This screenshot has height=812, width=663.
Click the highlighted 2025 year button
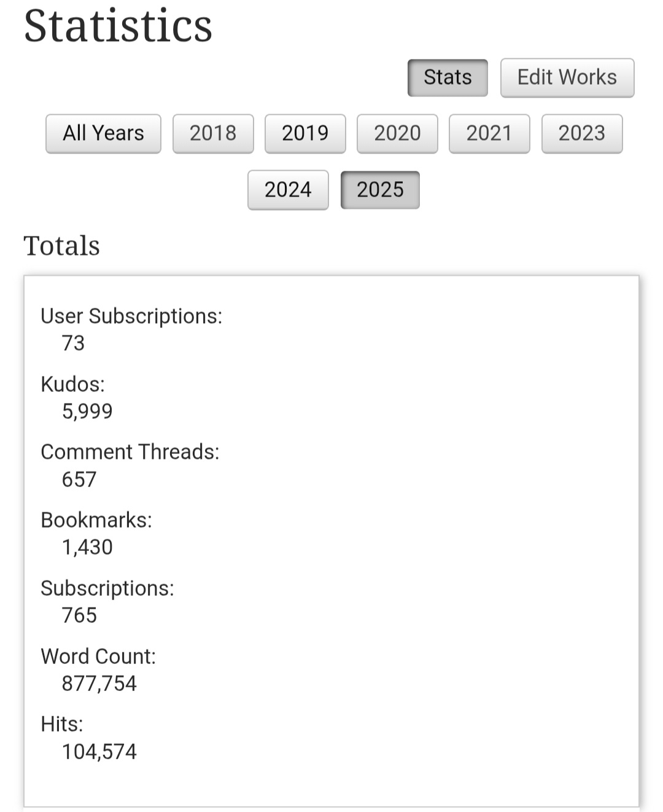point(380,190)
